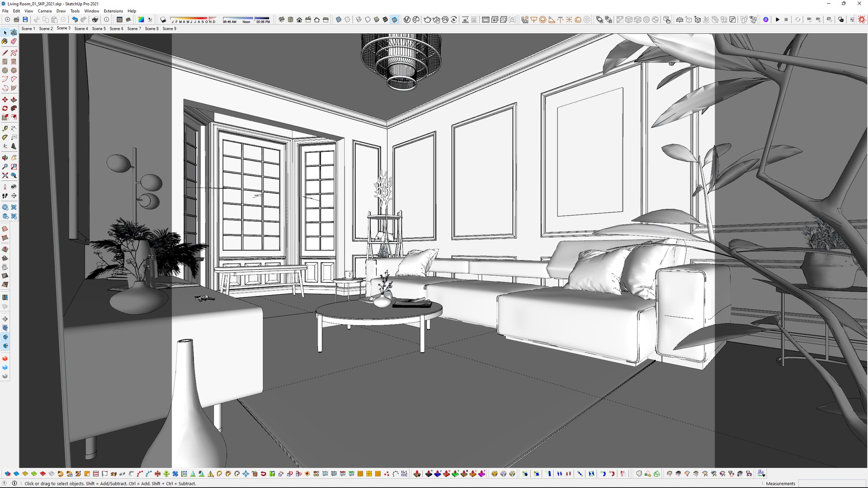
Task: Toggle Shaded With Textures style
Action: pyautogui.click(x=385, y=19)
